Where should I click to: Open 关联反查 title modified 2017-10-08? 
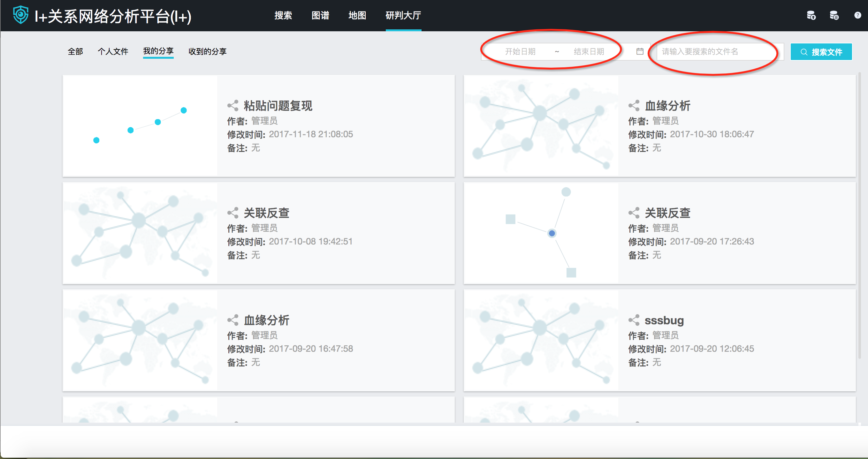click(267, 213)
